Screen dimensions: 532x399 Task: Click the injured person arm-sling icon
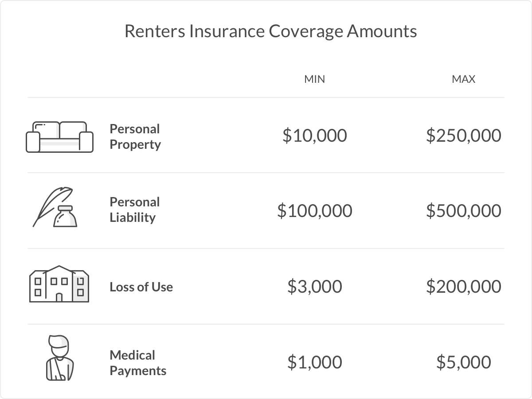pyautogui.click(x=59, y=358)
